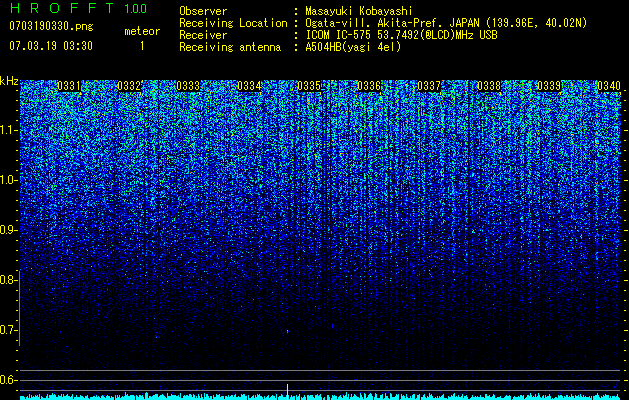
Task: Click the 0339 time marker
Action: (x=549, y=86)
